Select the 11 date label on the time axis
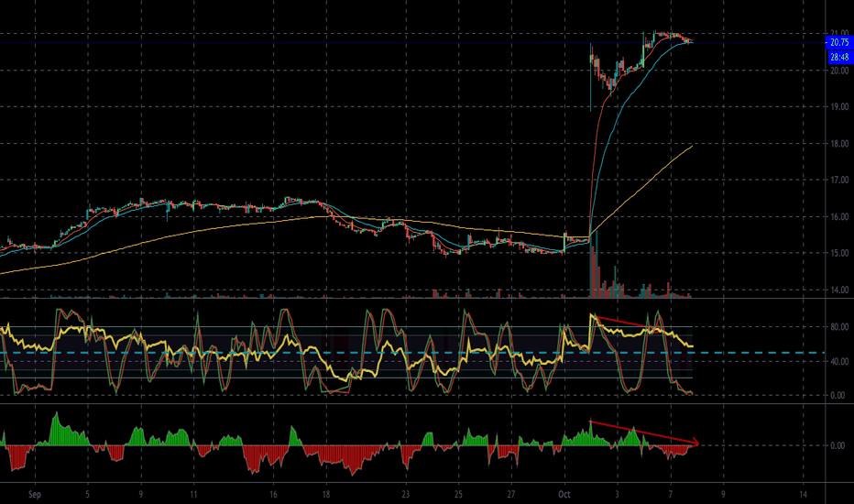This screenshot has height=504, width=854. click(193, 495)
